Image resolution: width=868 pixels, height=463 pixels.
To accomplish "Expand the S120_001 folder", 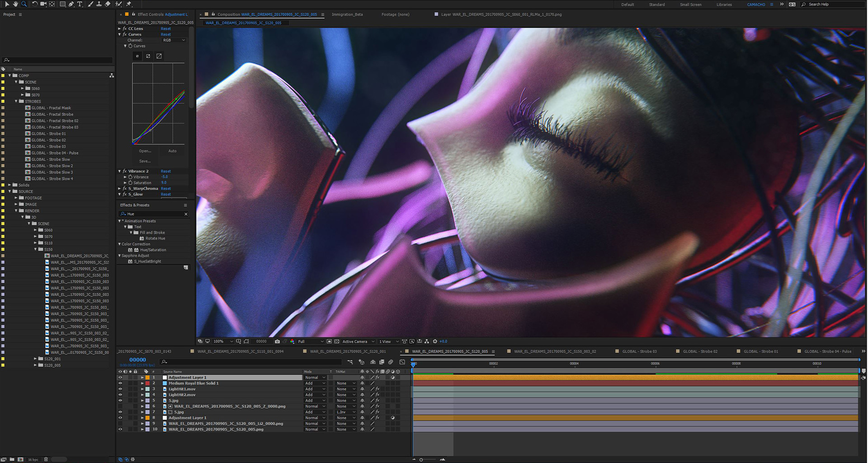I will coord(35,359).
